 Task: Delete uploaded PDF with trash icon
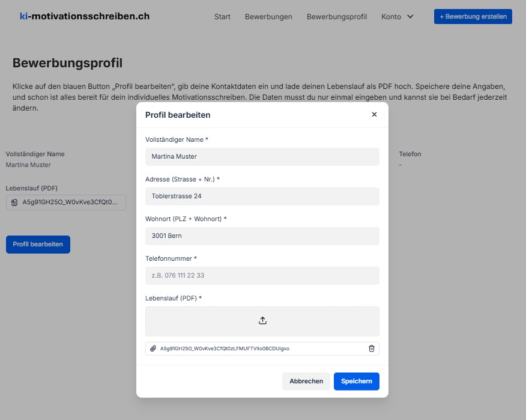[x=371, y=348]
